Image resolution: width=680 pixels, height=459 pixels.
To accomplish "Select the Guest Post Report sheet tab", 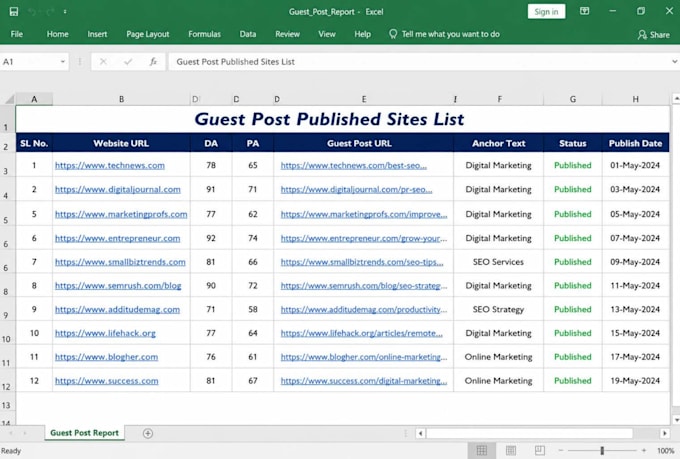I will coord(84,433).
